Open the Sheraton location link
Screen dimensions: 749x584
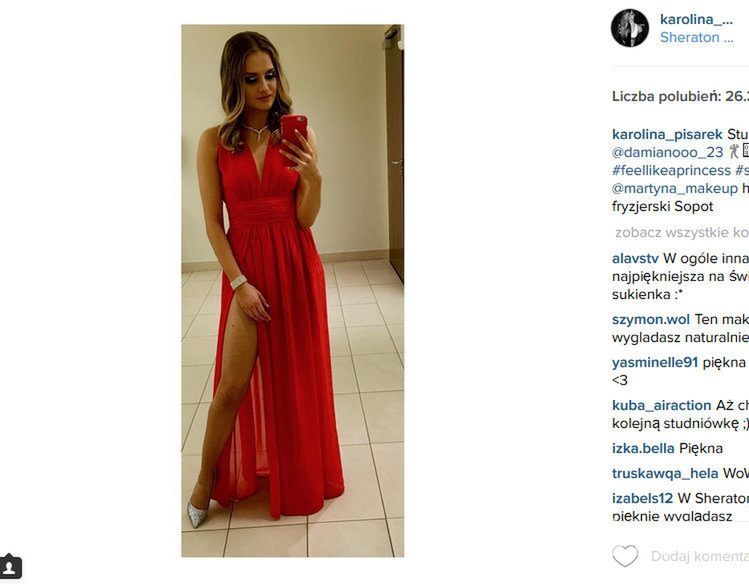(696, 37)
